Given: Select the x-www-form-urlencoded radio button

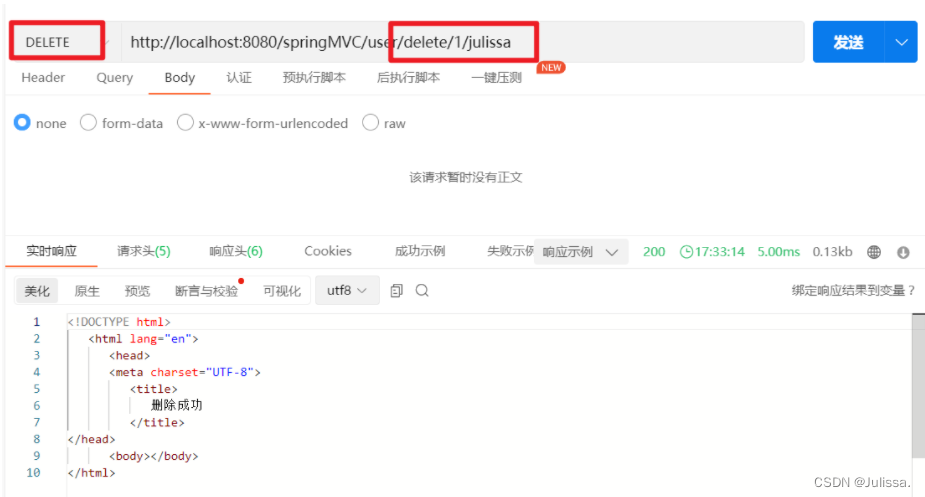Looking at the screenshot, I should point(185,123).
